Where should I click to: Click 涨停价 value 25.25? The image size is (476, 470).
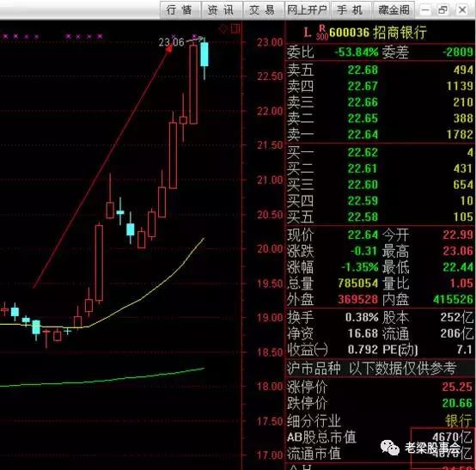(458, 387)
